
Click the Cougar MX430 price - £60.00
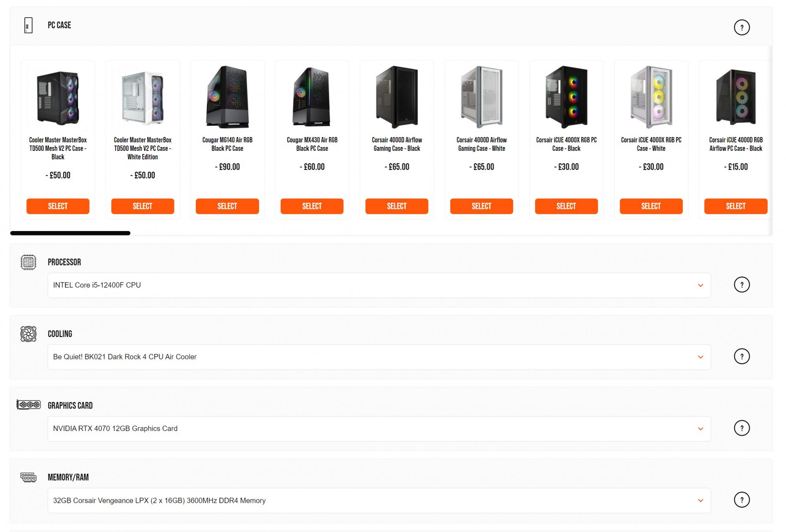(312, 167)
